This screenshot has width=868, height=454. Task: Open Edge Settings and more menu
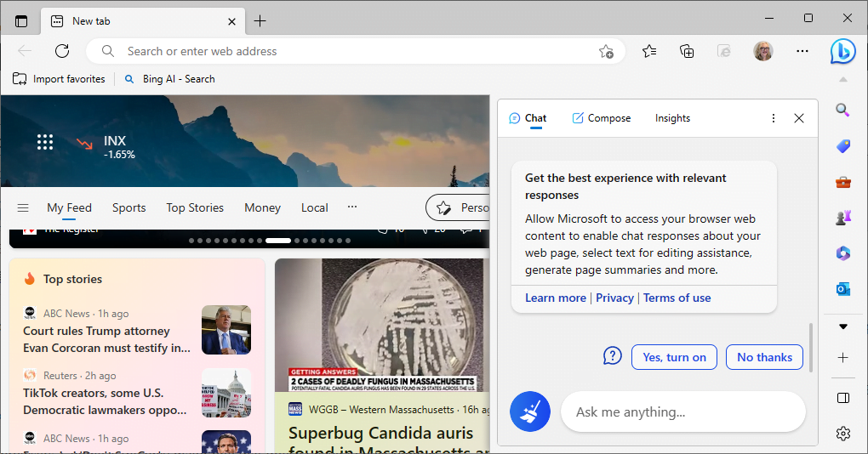(802, 51)
